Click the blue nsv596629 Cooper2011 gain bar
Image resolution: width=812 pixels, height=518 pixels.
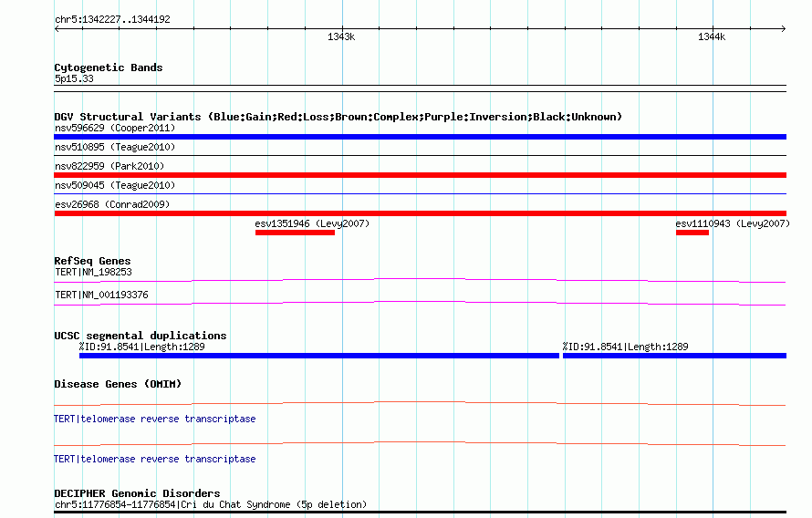[x=420, y=137]
